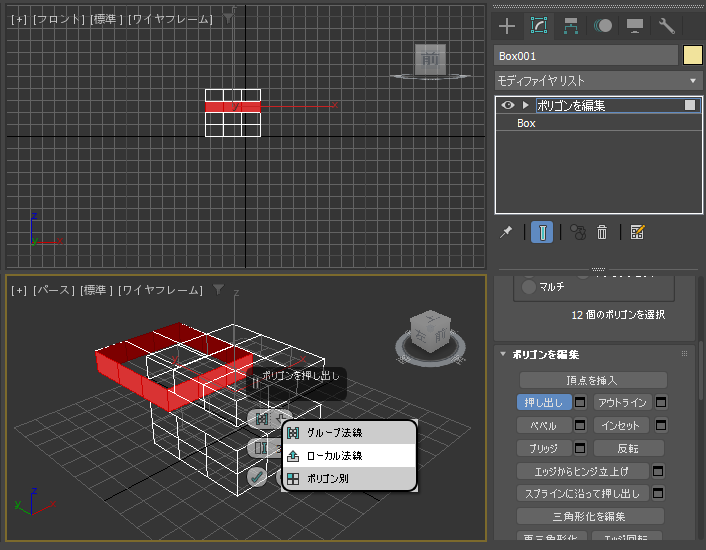This screenshot has height=550, width=706.
Task: Open settings box next to スプラインに沿って押し出し
Action: click(658, 493)
